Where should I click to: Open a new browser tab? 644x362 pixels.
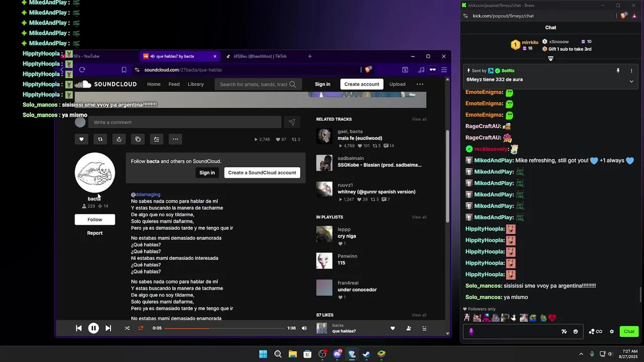(x=310, y=56)
